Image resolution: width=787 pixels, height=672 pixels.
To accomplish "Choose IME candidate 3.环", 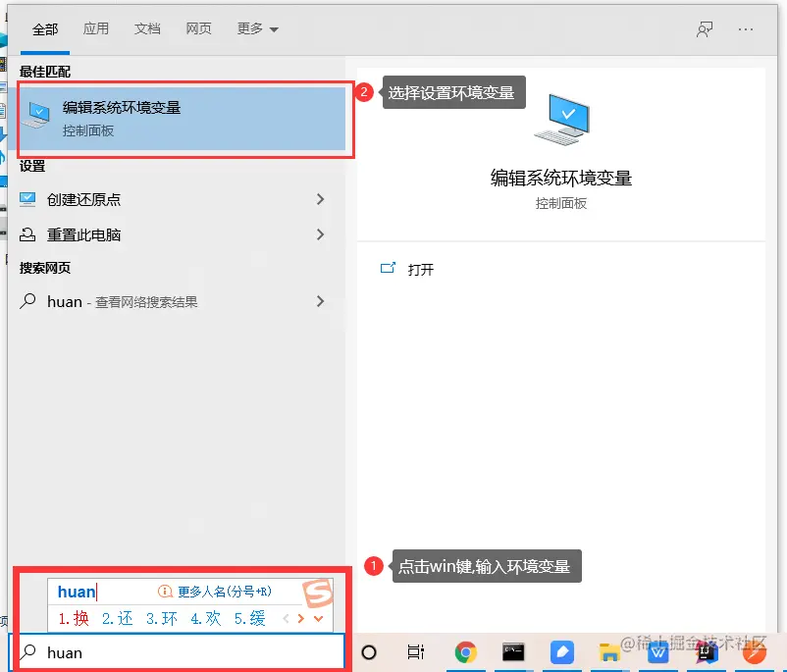I will tap(162, 618).
